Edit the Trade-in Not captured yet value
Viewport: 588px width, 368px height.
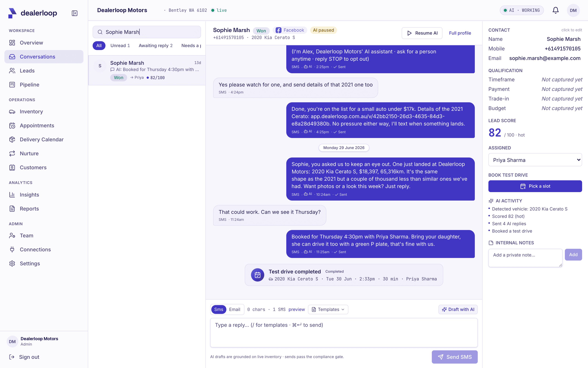pos(562,99)
